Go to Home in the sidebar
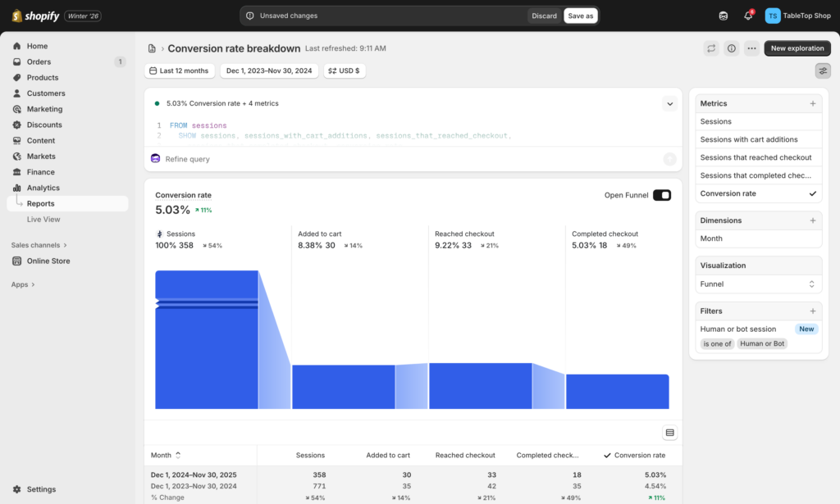840x504 pixels. coord(67,46)
